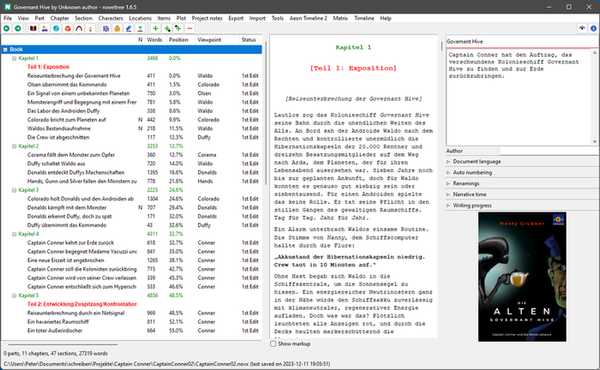
Task: Collapse the Kapitel 4 tree node
Action: click(x=14, y=234)
